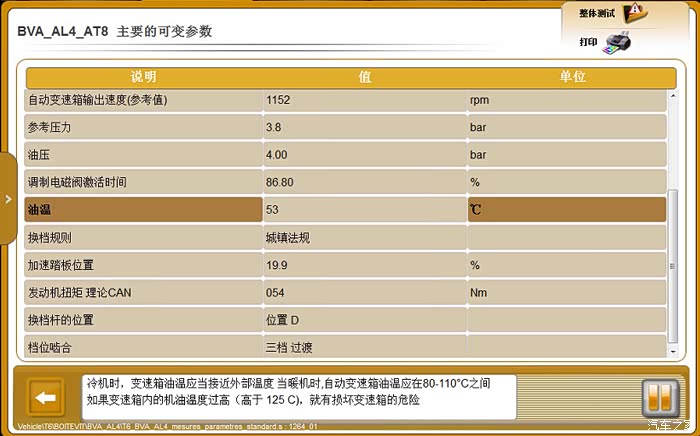Screen dimensions: 700x436
Task: Click the value 19.9
Action: pyautogui.click(x=276, y=266)
